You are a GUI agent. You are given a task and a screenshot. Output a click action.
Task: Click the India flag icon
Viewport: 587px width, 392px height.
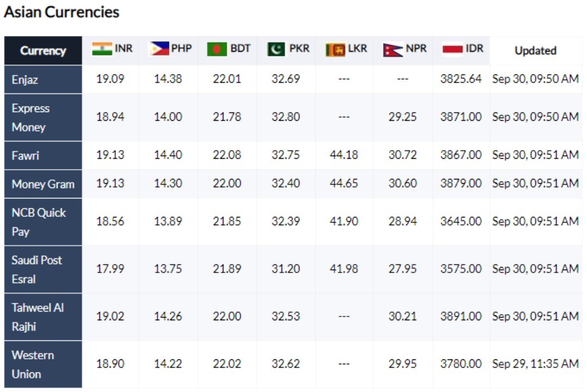tap(102, 49)
